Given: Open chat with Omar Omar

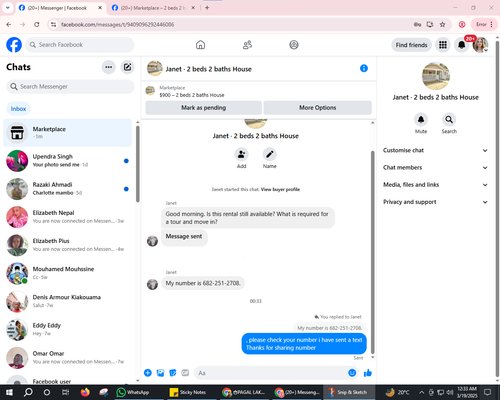Looking at the screenshot, I should click(x=67, y=357).
